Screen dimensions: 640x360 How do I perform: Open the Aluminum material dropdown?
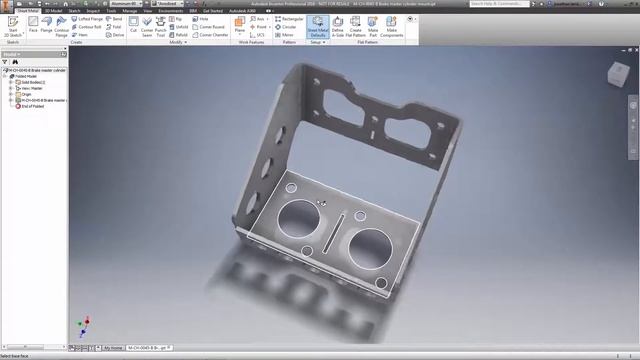(x=126, y=4)
